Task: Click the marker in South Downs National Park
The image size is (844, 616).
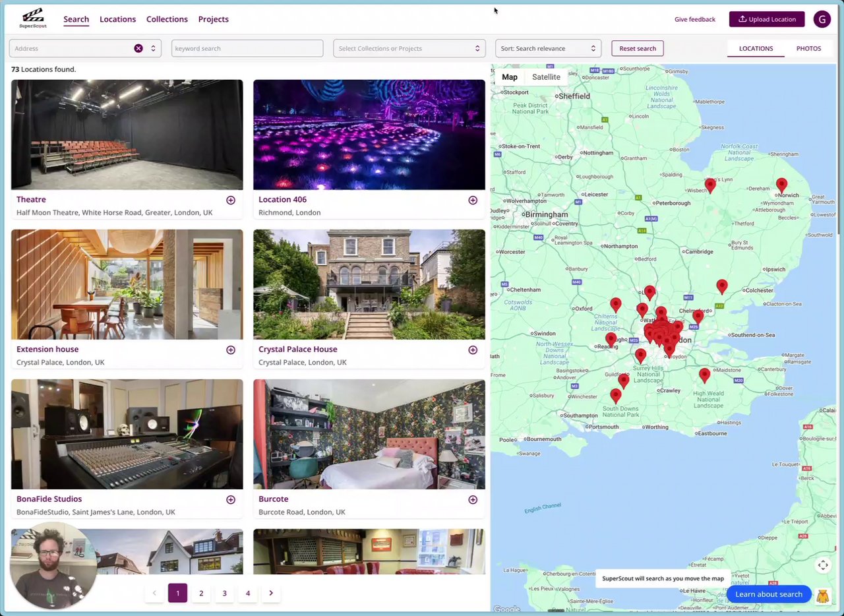Action: click(615, 396)
